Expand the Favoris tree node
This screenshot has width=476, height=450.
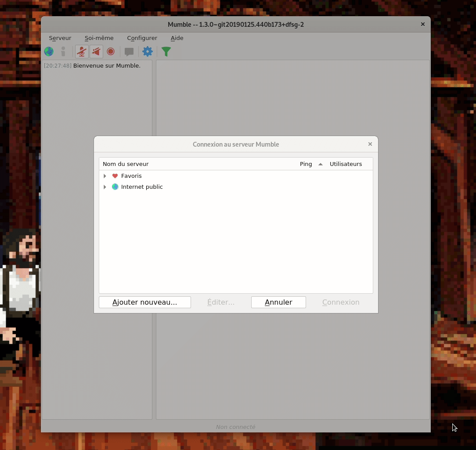click(105, 176)
